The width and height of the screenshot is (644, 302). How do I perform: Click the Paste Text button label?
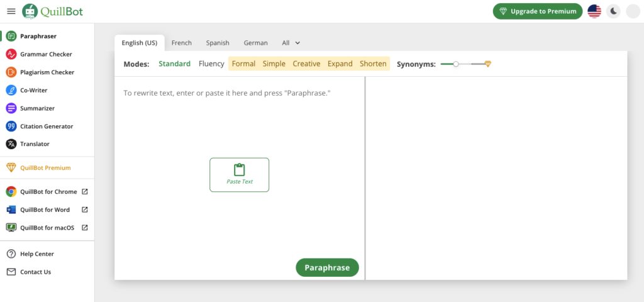pyautogui.click(x=240, y=181)
